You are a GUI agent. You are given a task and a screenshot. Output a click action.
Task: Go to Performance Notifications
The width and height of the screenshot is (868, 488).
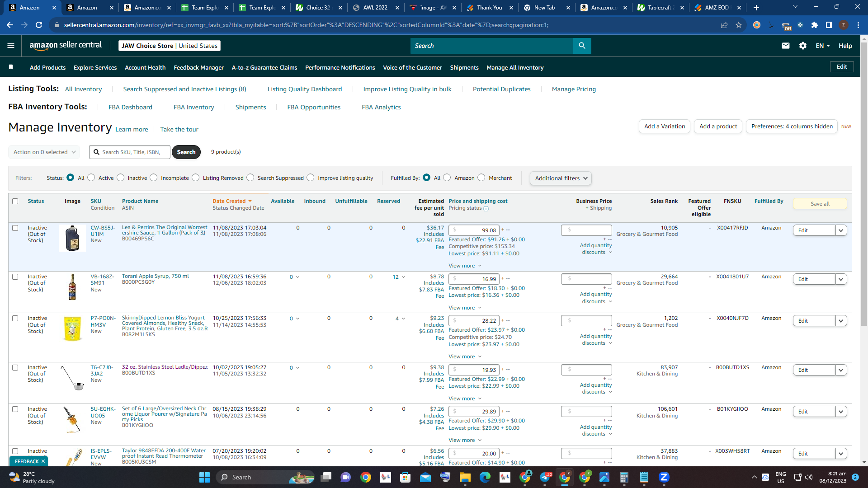pyautogui.click(x=340, y=67)
